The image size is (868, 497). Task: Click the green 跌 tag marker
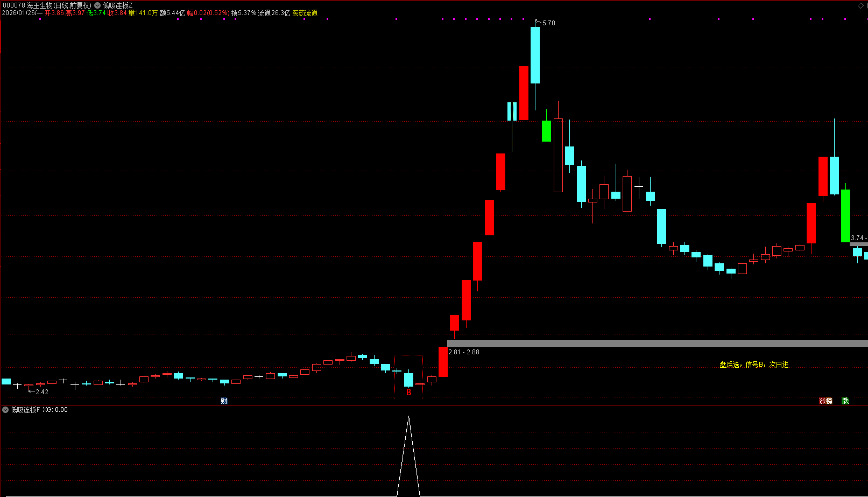pos(845,401)
